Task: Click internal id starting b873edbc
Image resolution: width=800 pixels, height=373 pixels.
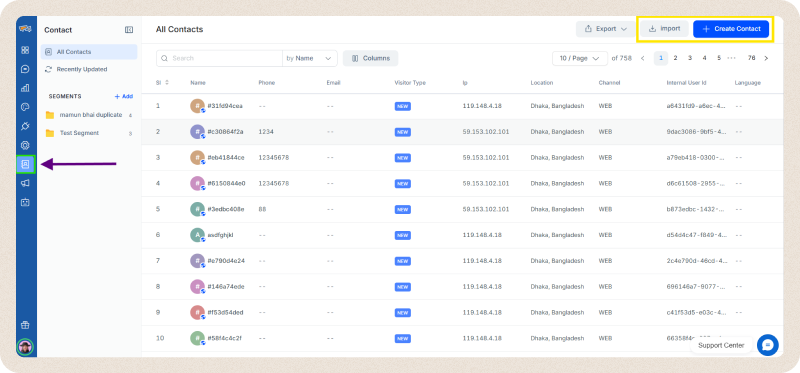Action: pos(696,209)
